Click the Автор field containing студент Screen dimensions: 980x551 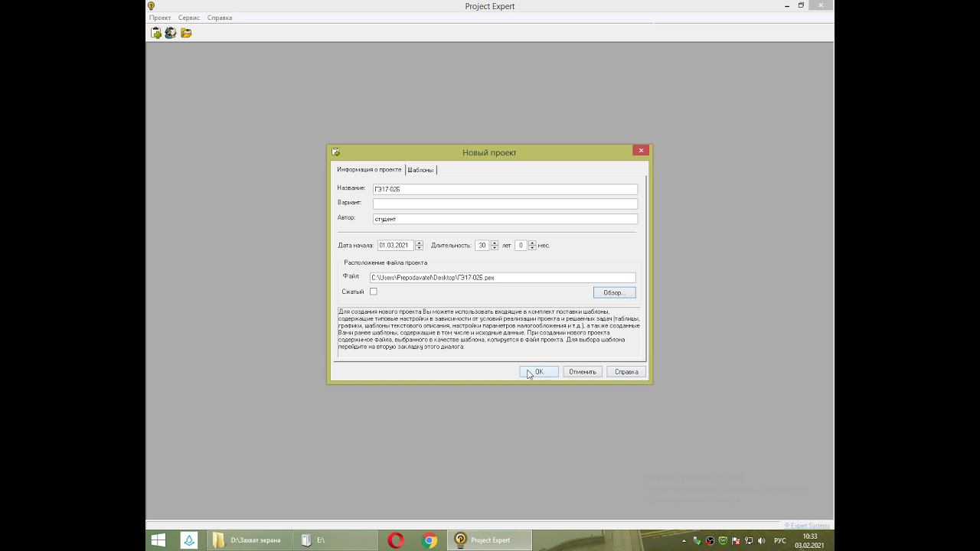coord(505,219)
